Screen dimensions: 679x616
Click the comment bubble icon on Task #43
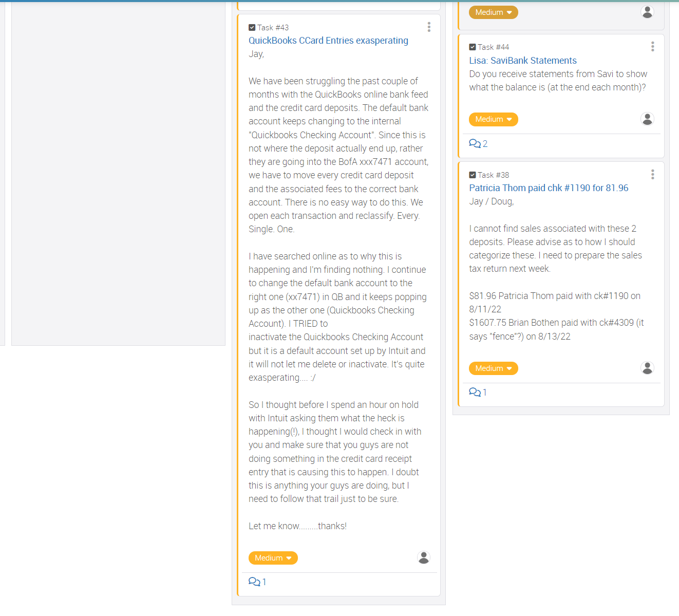(x=254, y=581)
